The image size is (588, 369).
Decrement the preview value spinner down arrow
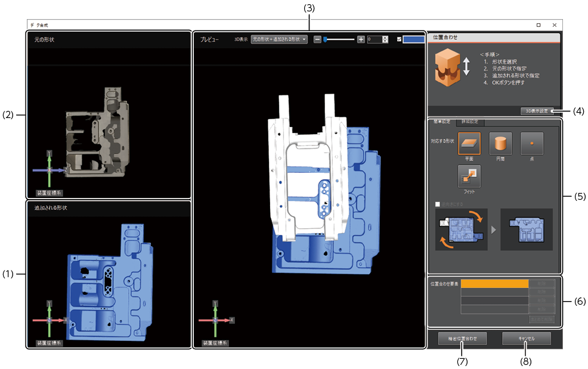385,42
